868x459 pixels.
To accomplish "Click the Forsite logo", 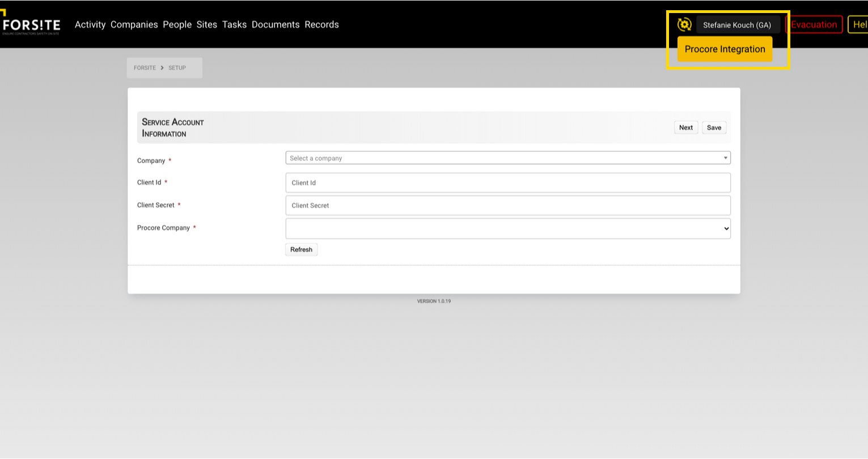I will tap(31, 24).
